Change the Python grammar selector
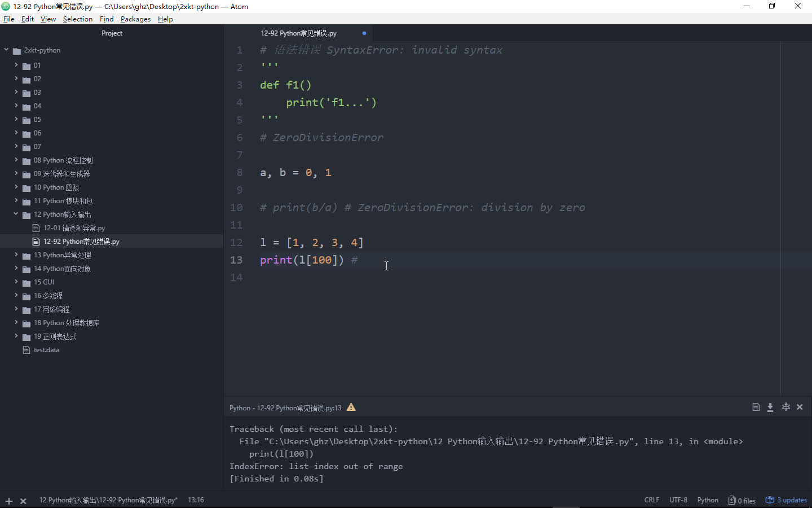This screenshot has height=508, width=812. tap(708, 500)
